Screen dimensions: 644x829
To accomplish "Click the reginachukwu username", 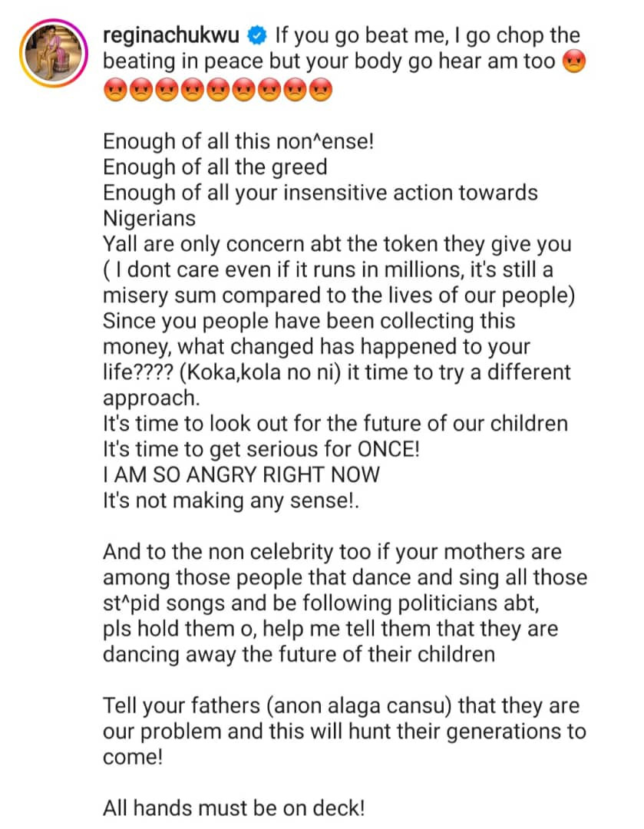I will (170, 35).
